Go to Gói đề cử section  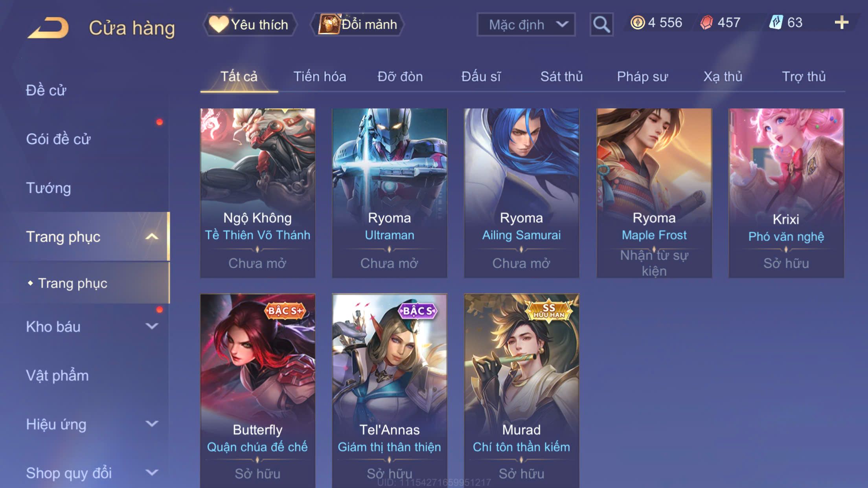pyautogui.click(x=58, y=139)
